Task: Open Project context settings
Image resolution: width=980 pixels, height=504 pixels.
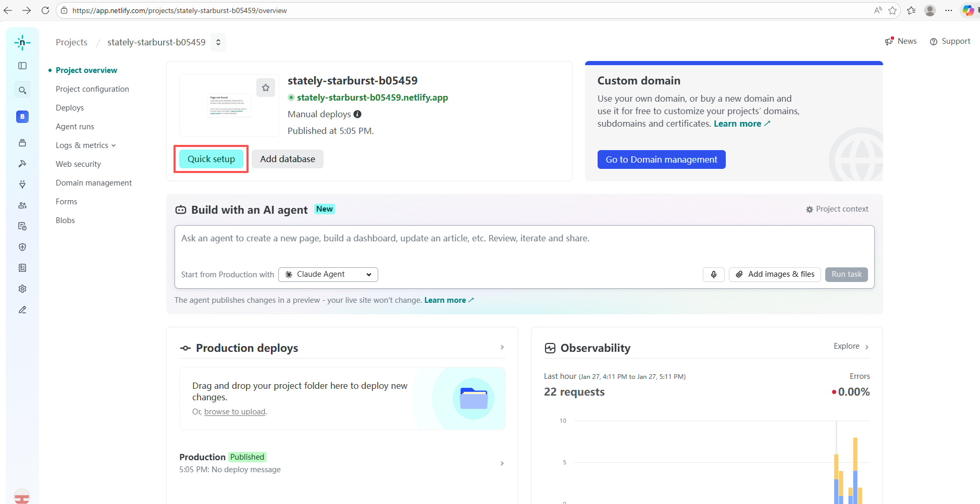Action: point(837,209)
